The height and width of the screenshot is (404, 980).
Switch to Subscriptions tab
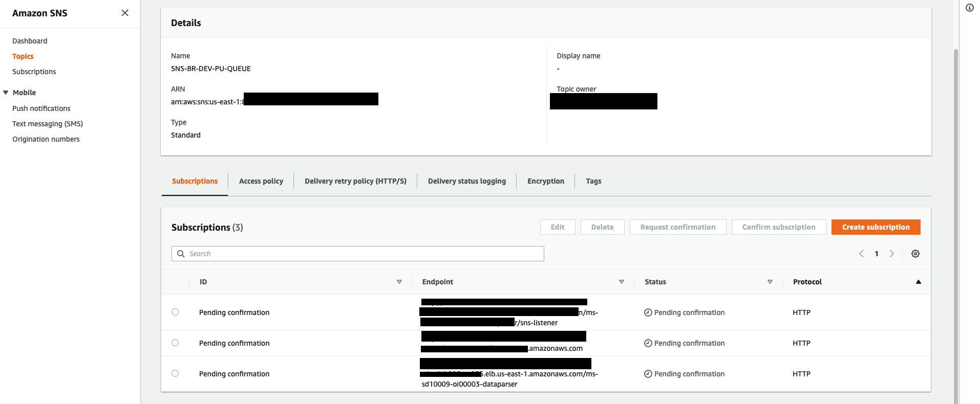pos(195,181)
